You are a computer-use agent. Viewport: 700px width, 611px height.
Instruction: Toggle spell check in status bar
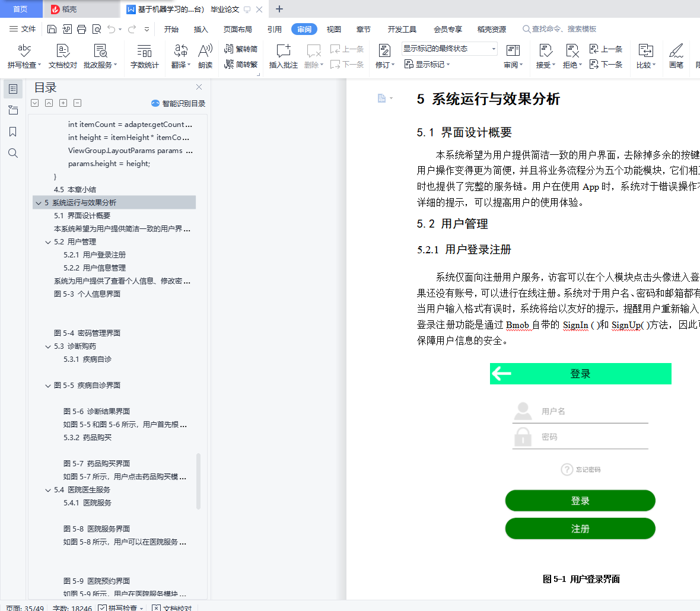(120, 607)
